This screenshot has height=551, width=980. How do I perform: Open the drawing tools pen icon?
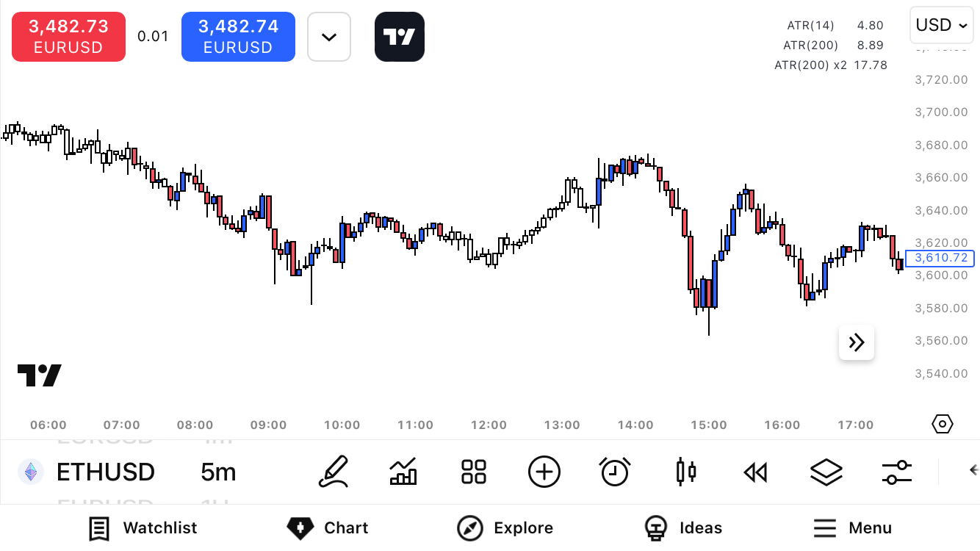point(333,471)
